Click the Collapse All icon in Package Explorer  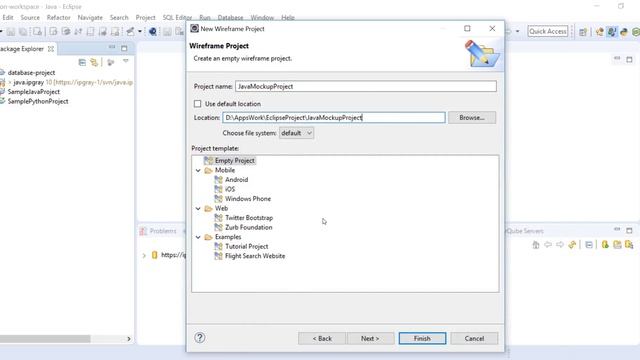click(82, 62)
